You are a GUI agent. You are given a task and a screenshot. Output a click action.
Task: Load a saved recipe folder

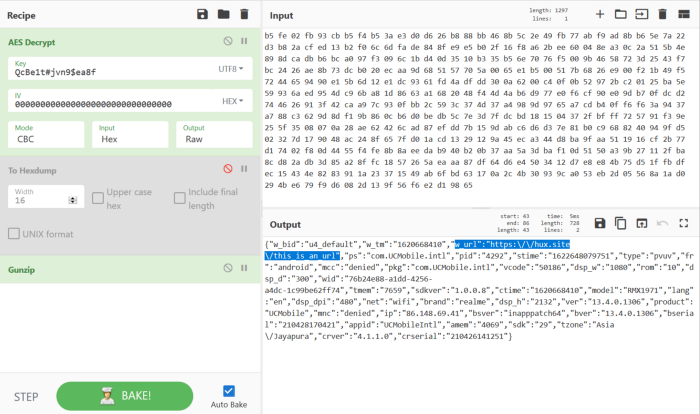pos(224,14)
